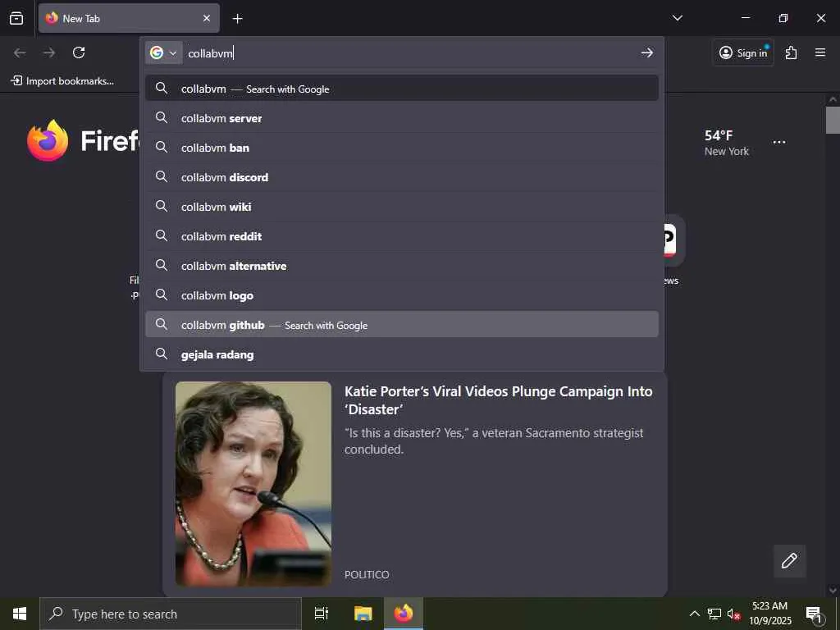
Task: Open the Windows Start menu
Action: tap(20, 614)
